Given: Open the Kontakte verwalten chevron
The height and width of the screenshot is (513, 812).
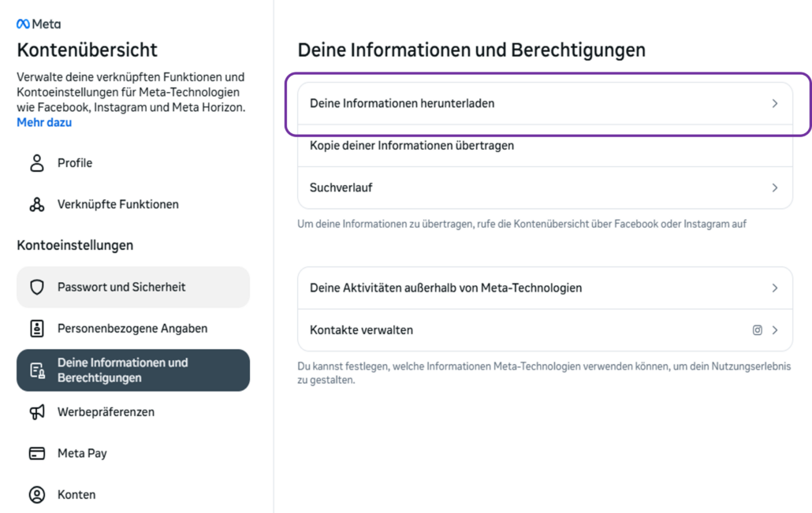Looking at the screenshot, I should click(776, 329).
